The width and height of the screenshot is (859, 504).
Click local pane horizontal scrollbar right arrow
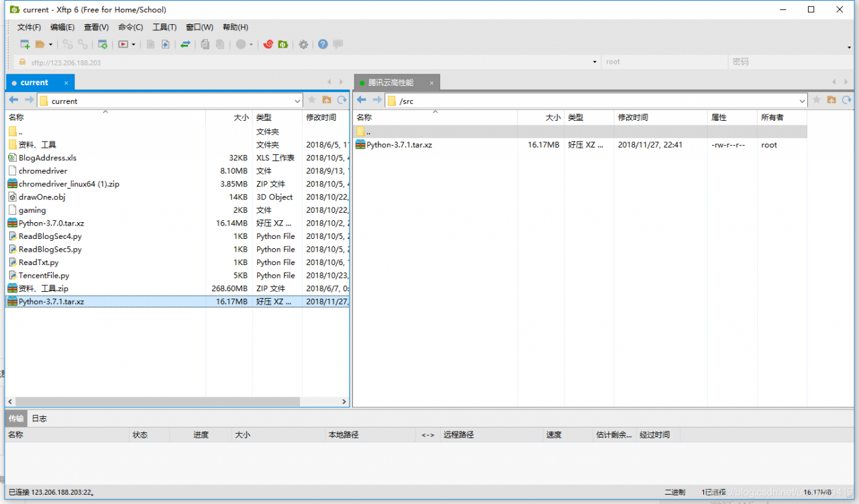pos(344,402)
